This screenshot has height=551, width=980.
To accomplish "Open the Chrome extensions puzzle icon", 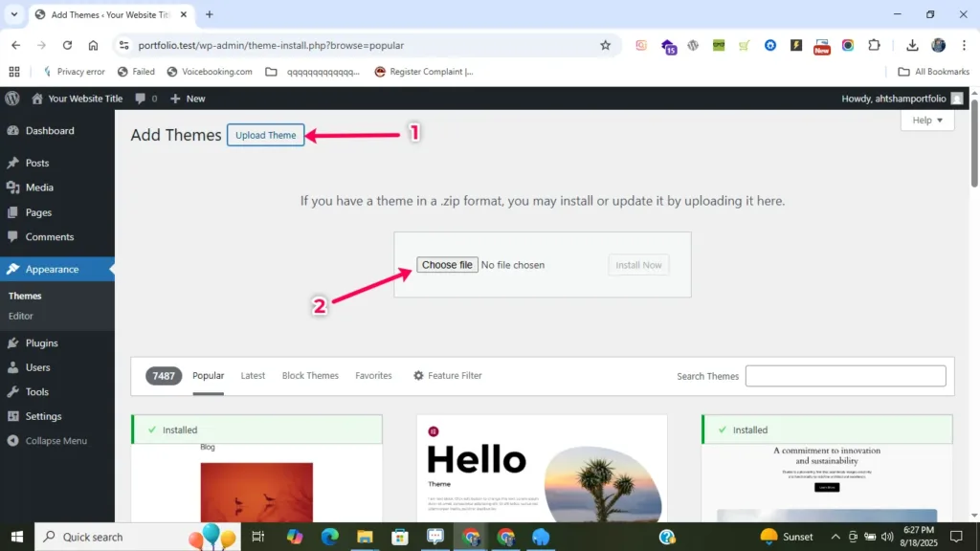I will coord(874,45).
